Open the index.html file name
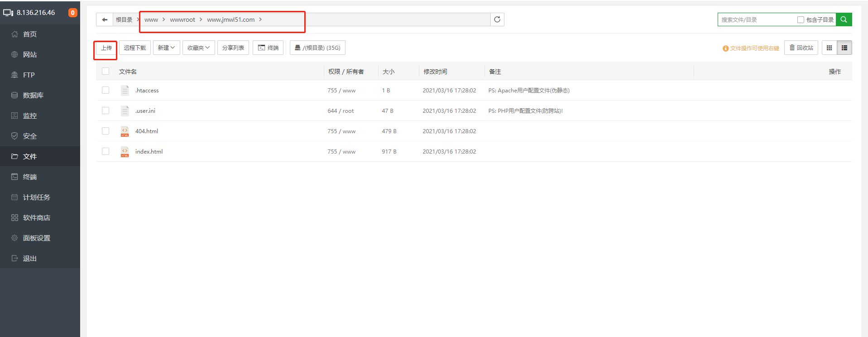 click(x=149, y=151)
